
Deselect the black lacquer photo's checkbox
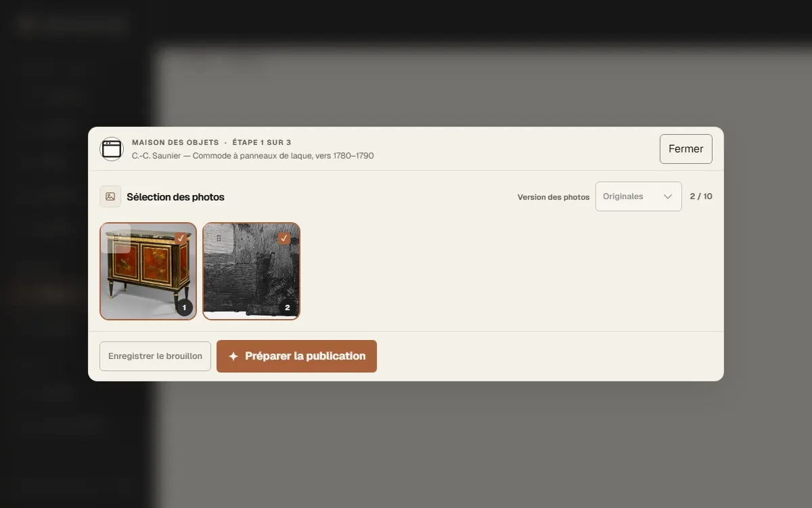coord(284,238)
